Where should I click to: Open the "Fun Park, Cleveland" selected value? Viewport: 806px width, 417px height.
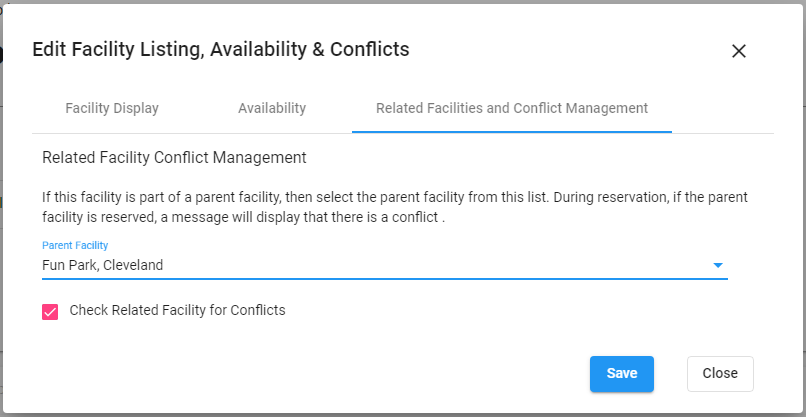click(103, 265)
